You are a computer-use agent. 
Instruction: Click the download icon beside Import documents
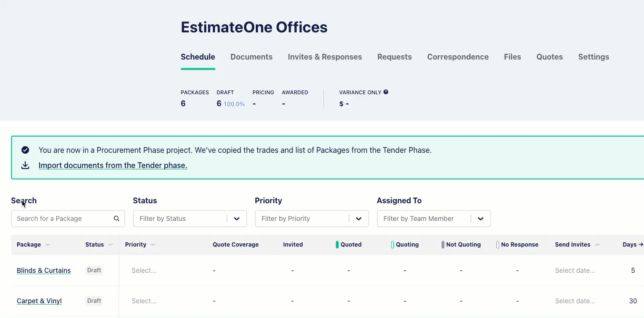pyautogui.click(x=25, y=165)
